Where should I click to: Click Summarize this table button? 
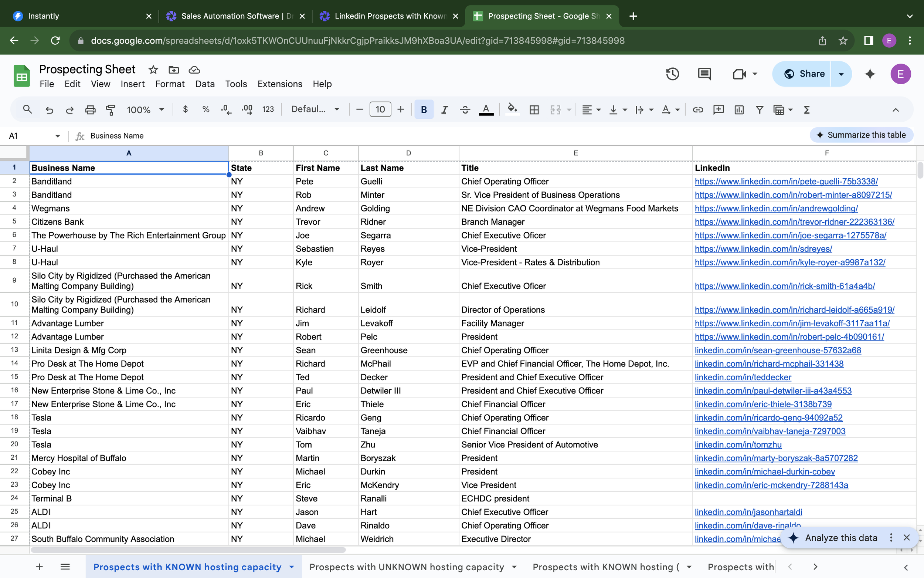coord(861,135)
